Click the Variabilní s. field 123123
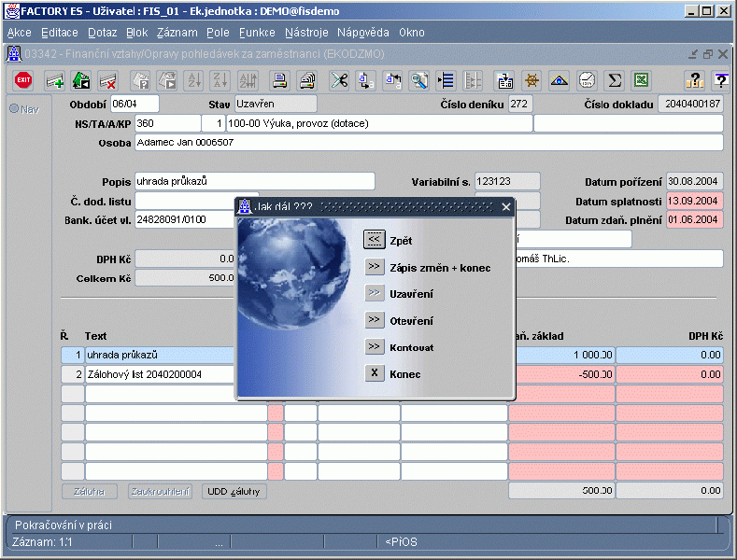 507,181
